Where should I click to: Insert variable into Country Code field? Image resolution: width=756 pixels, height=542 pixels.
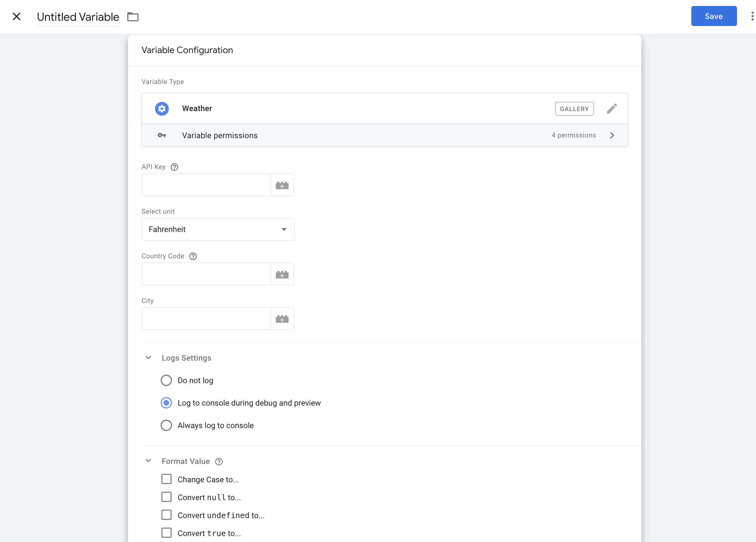[282, 274]
